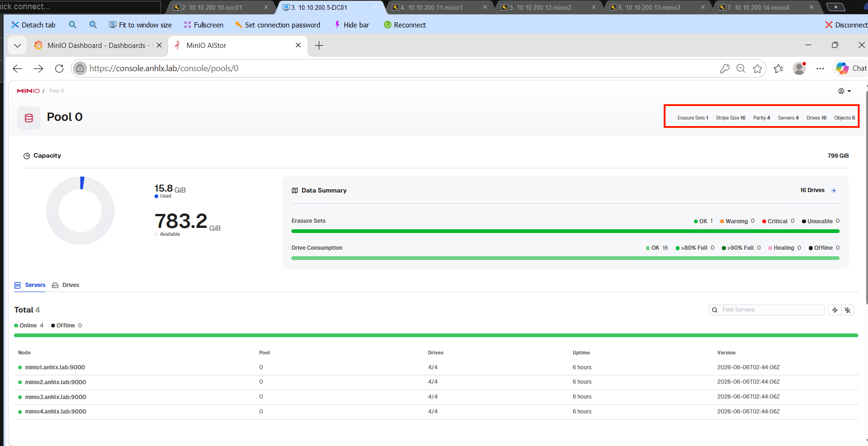Select Fit to window size

click(x=140, y=25)
